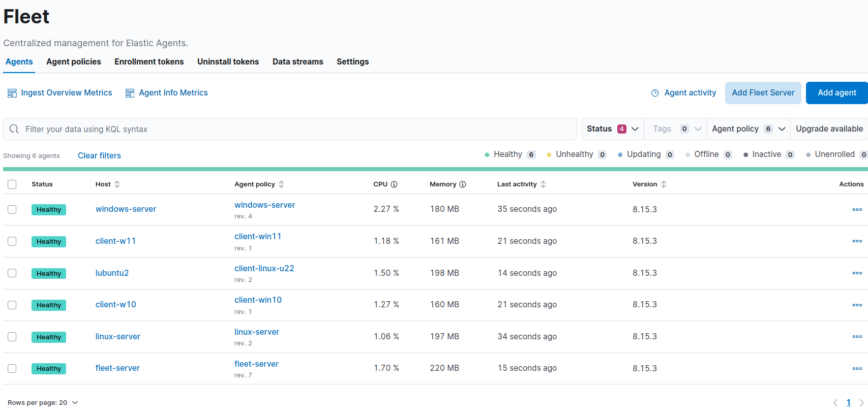Expand the Status filter dropdown
The image size is (868, 416).
[x=613, y=129]
